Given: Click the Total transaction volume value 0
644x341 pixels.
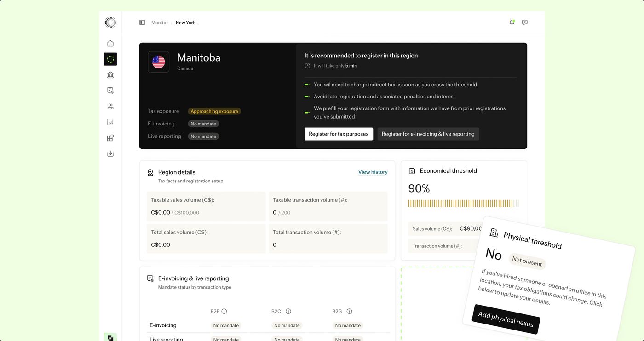Looking at the screenshot, I should point(275,245).
